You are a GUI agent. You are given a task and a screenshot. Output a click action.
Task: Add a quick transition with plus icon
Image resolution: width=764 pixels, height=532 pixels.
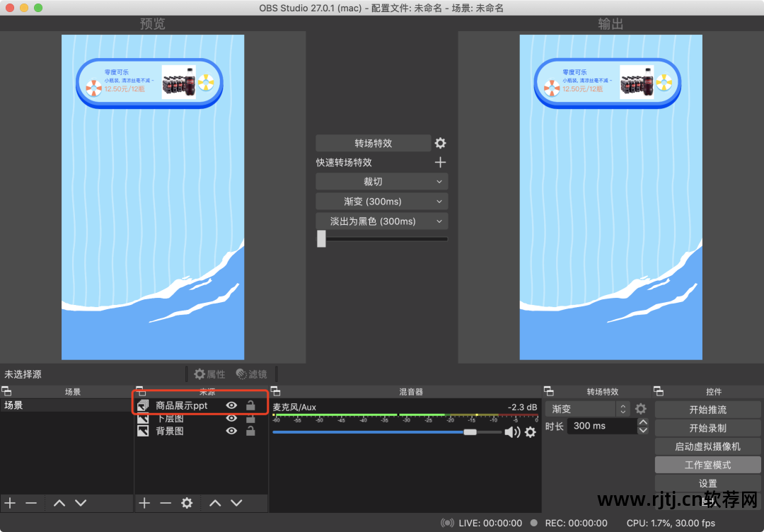click(x=440, y=163)
